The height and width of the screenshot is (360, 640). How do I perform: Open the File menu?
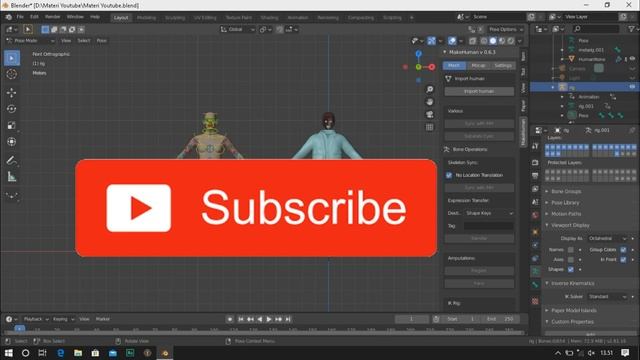(20, 17)
